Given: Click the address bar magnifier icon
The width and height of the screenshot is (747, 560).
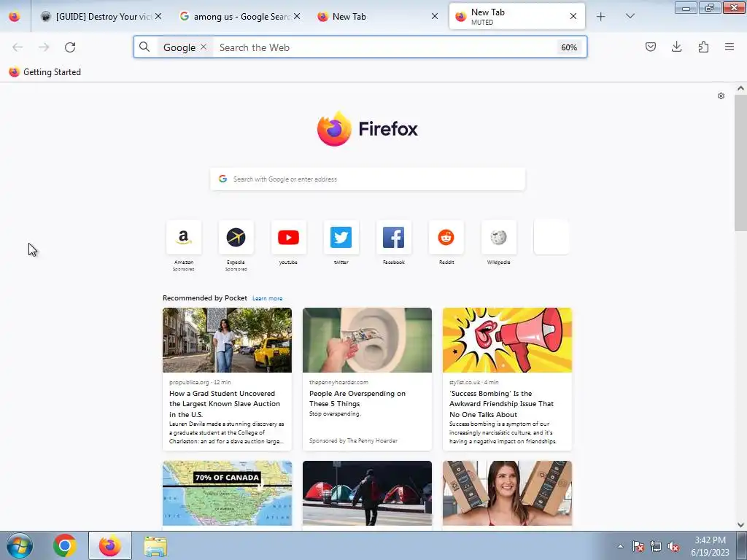Looking at the screenshot, I should coord(144,47).
